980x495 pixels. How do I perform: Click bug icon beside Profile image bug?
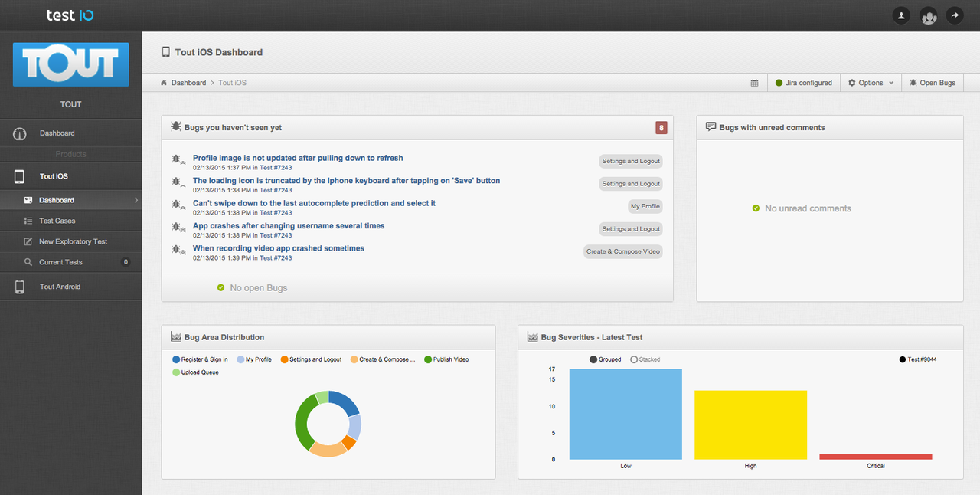pyautogui.click(x=178, y=160)
